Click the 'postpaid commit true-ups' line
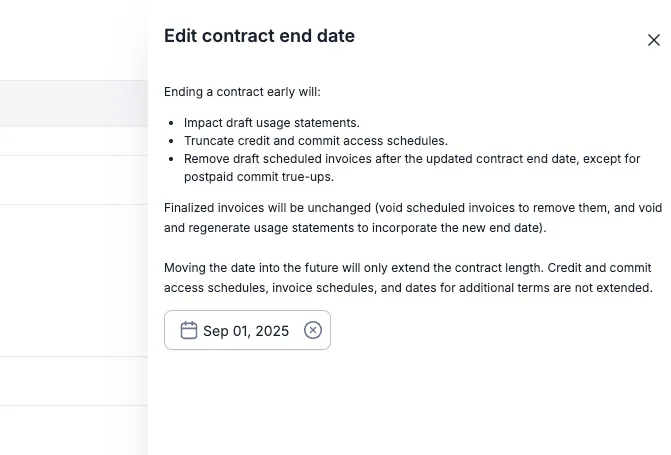Viewport: 671px width, 455px height. 258,177
